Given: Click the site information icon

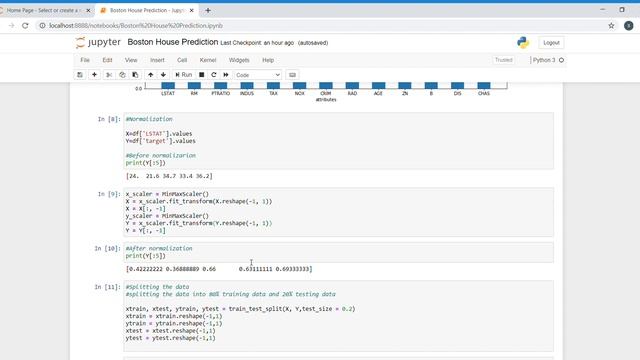Looking at the screenshot, I should click(x=42, y=25).
